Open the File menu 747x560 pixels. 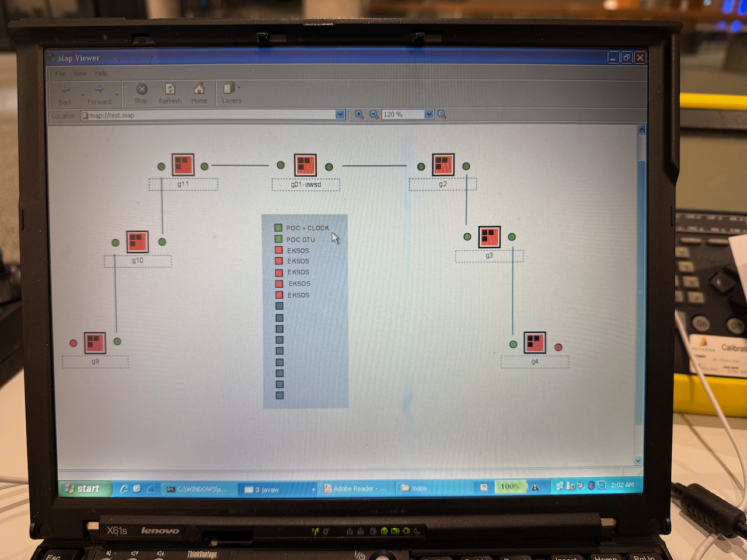(60, 73)
